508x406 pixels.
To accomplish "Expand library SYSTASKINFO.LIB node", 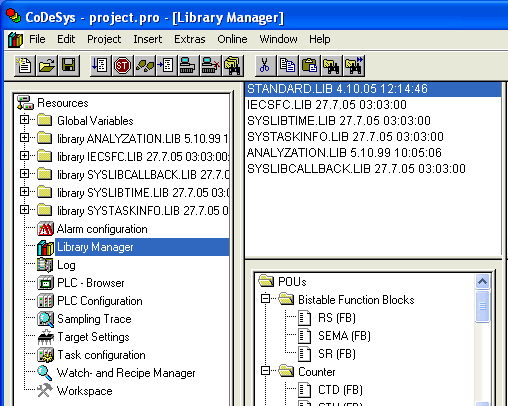I will (x=24, y=210).
